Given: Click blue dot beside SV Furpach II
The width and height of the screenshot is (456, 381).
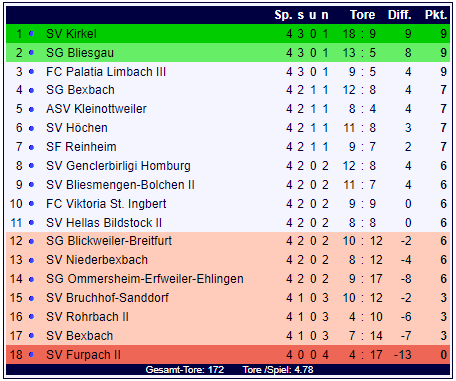Looking at the screenshot, I should coord(31,355).
